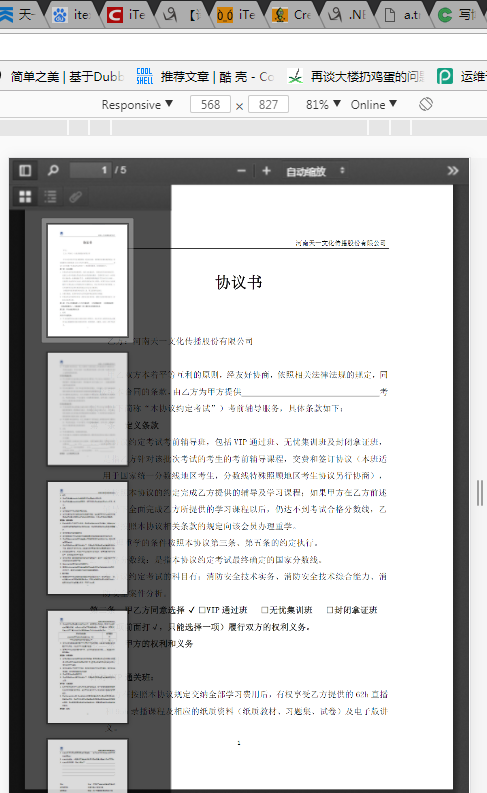Select the second page thumbnail
The width and height of the screenshot is (487, 793).
(87, 409)
